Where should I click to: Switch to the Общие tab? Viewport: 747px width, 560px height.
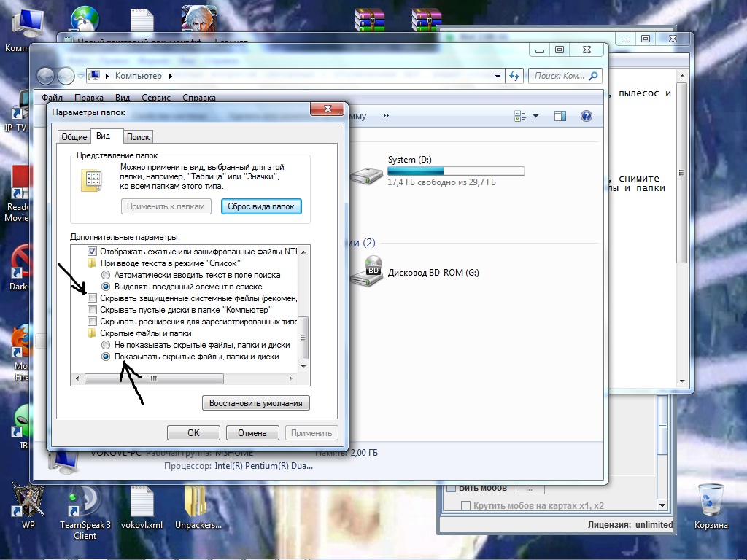74,136
